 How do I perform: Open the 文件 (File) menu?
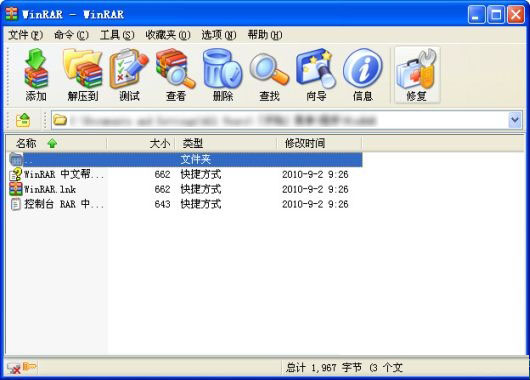tap(26, 35)
